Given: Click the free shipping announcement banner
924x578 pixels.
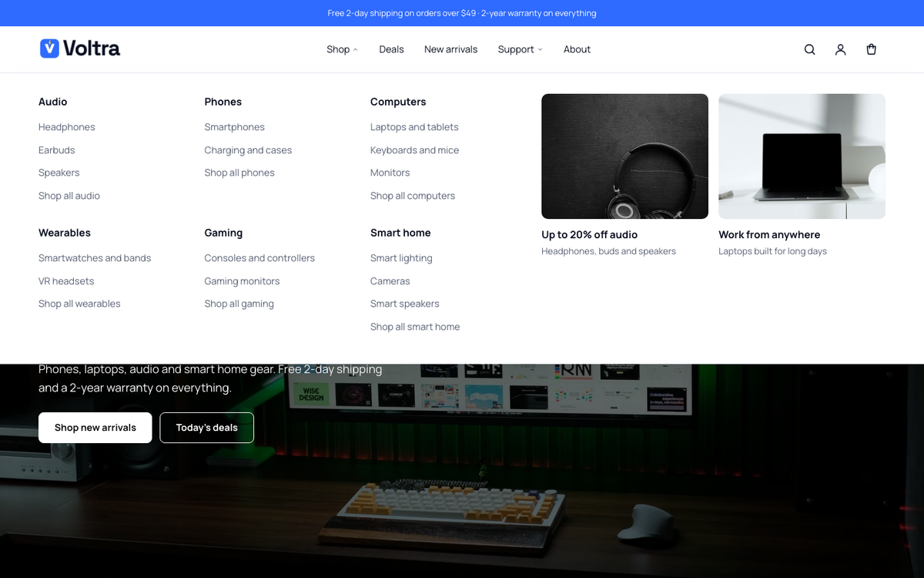Looking at the screenshot, I should [462, 13].
